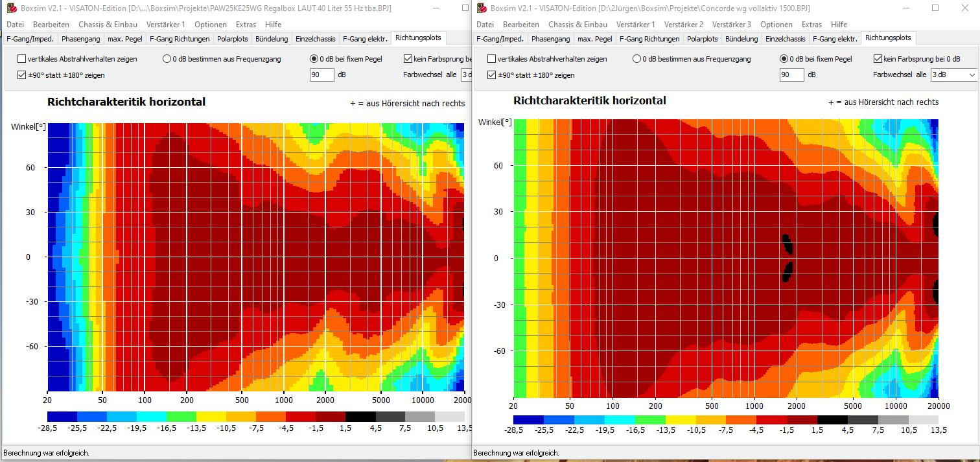Disable kein Farbsprung bei 0 dB in Concorde window

point(878,59)
